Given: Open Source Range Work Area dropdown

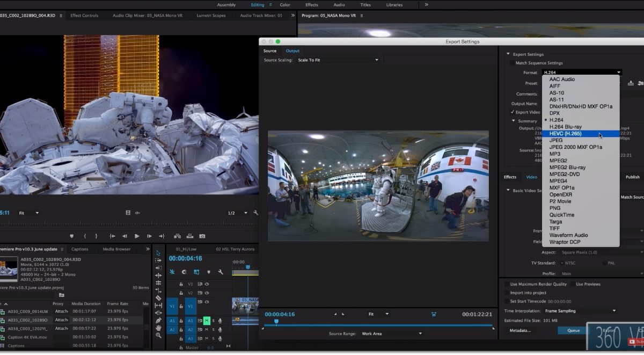Looking at the screenshot, I should (x=391, y=334).
